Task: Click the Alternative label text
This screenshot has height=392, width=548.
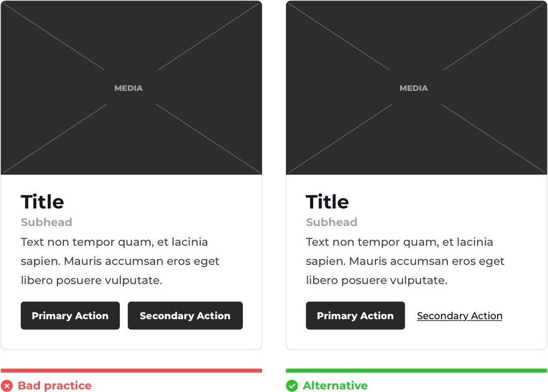Action: click(x=335, y=386)
